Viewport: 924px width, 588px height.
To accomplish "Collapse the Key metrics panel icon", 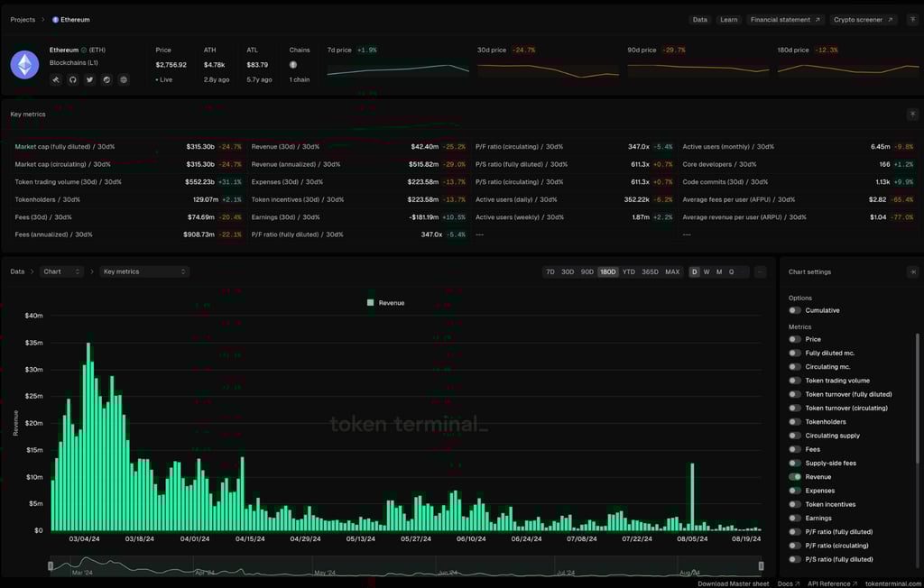I will tap(913, 115).
